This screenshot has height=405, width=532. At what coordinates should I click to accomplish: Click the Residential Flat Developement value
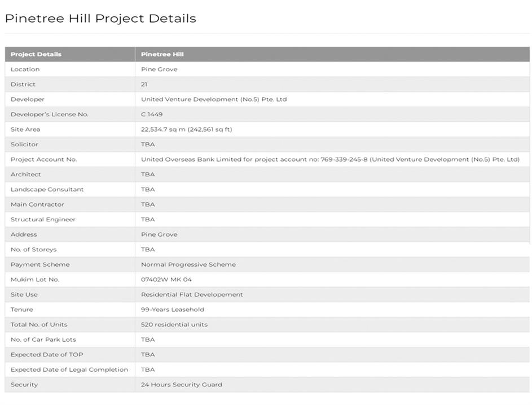(x=192, y=294)
